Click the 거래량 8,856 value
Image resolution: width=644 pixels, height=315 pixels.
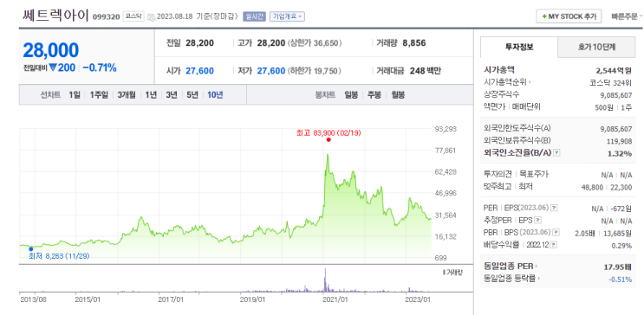click(414, 42)
